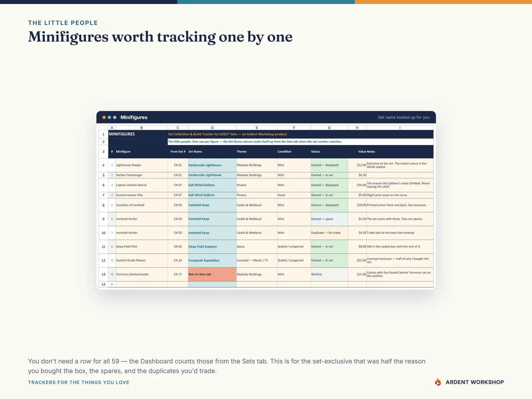Screen dimensions: 532x399
Task: Select the $34.00 value cell
Action: click(357, 185)
